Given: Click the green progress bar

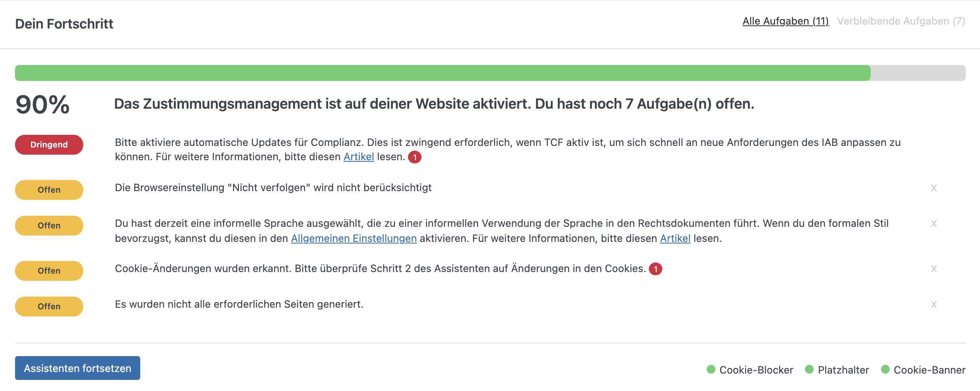Looking at the screenshot, I should point(442,73).
